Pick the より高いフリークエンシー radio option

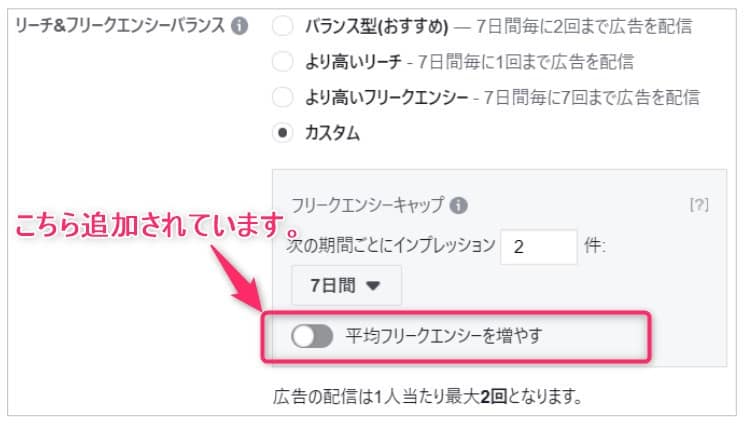pos(284,97)
